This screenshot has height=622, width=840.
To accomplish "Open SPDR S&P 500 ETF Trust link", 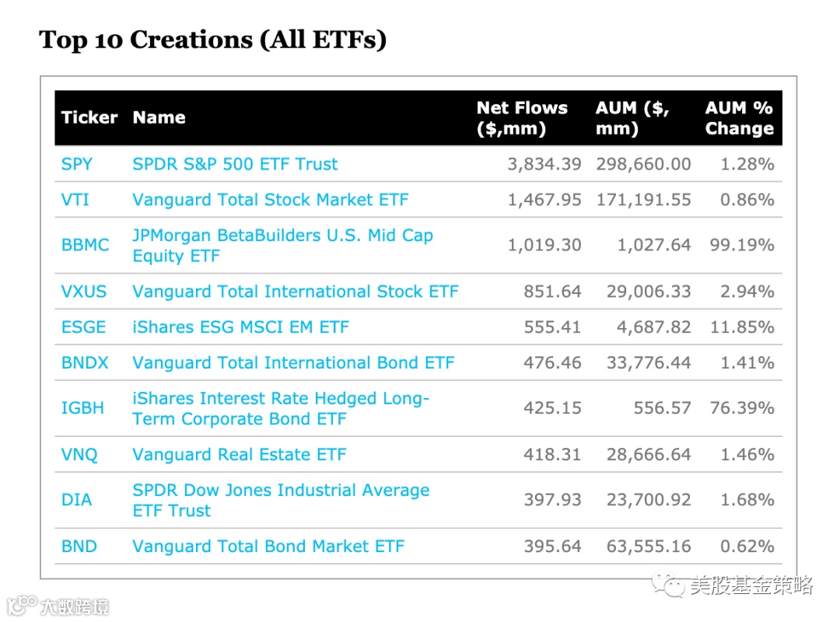I will point(235,164).
